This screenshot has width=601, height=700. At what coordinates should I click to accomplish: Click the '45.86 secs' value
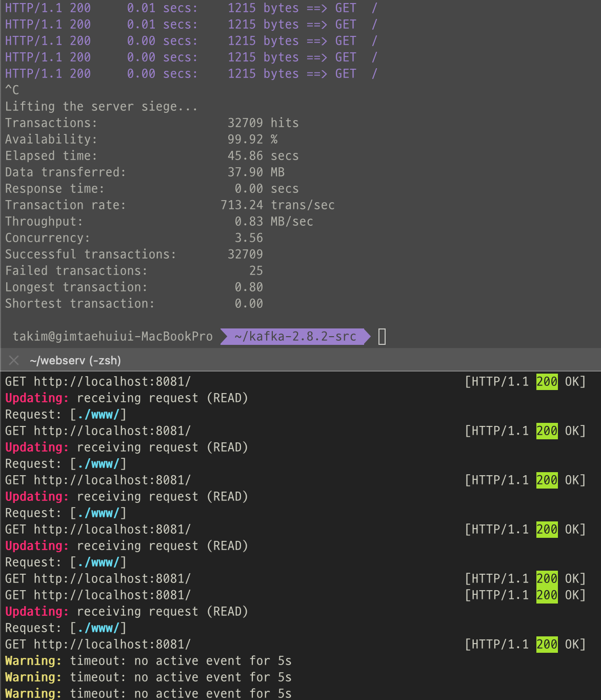coord(263,156)
